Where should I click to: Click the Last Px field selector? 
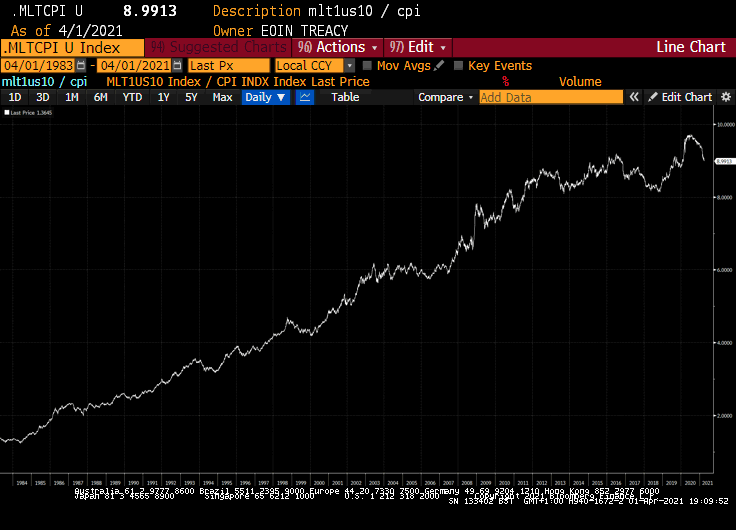pyautogui.click(x=229, y=65)
